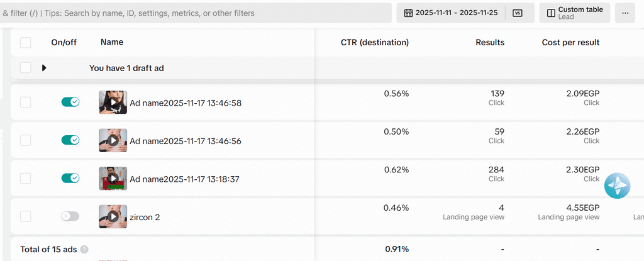Screen dimensions: 644x261
Task: Click the blue sparkle assistant icon
Action: (617, 185)
